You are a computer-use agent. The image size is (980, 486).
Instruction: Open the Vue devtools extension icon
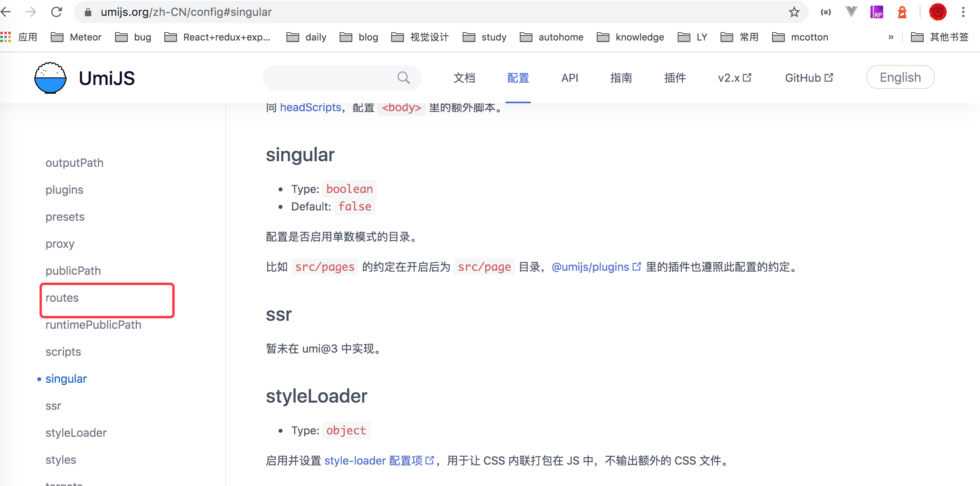[x=851, y=12]
